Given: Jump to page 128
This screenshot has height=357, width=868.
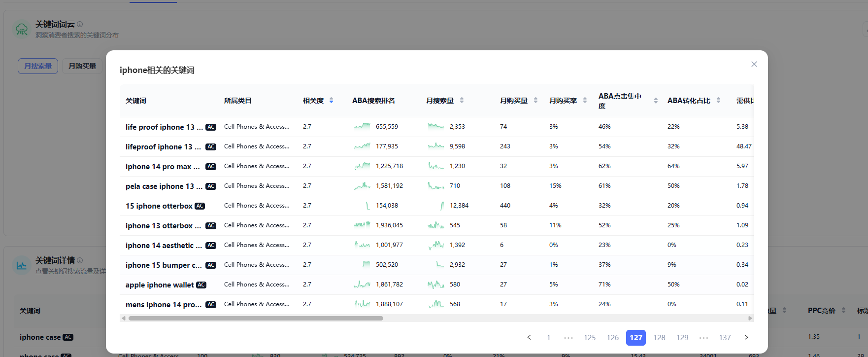Looking at the screenshot, I should tap(659, 338).
